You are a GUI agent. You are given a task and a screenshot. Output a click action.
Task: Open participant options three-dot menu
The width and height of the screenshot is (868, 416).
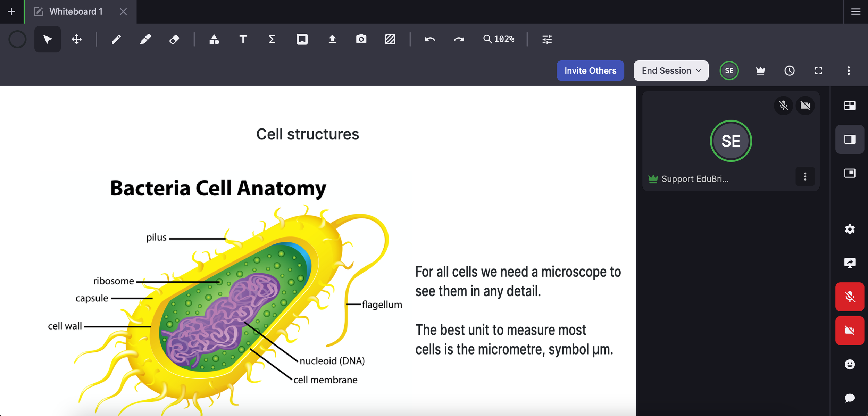[x=805, y=177]
